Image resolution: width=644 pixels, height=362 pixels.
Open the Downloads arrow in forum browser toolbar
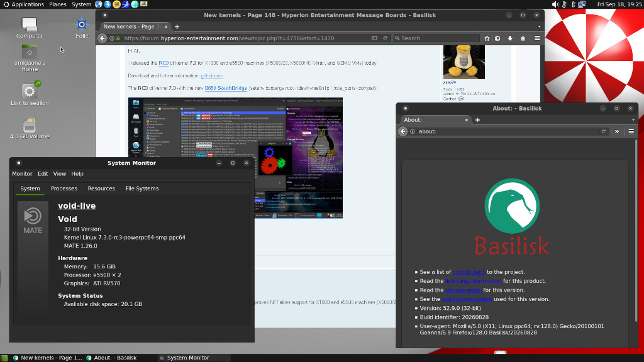(x=510, y=38)
